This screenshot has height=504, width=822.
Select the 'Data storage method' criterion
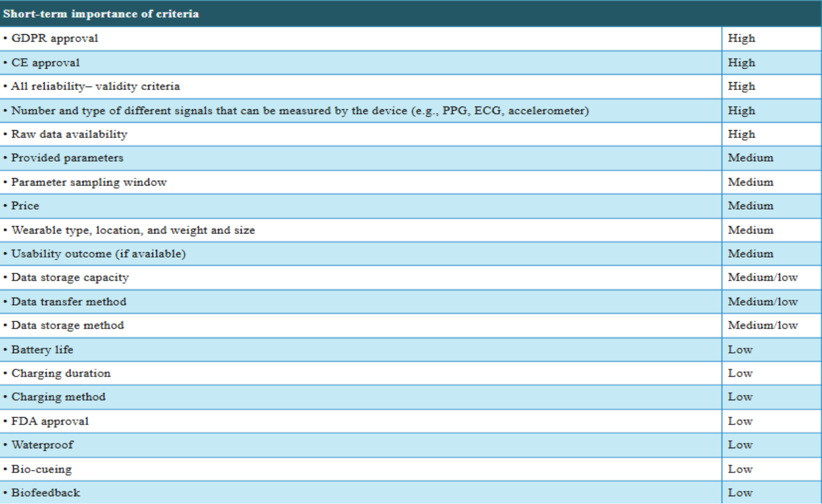tap(67, 325)
